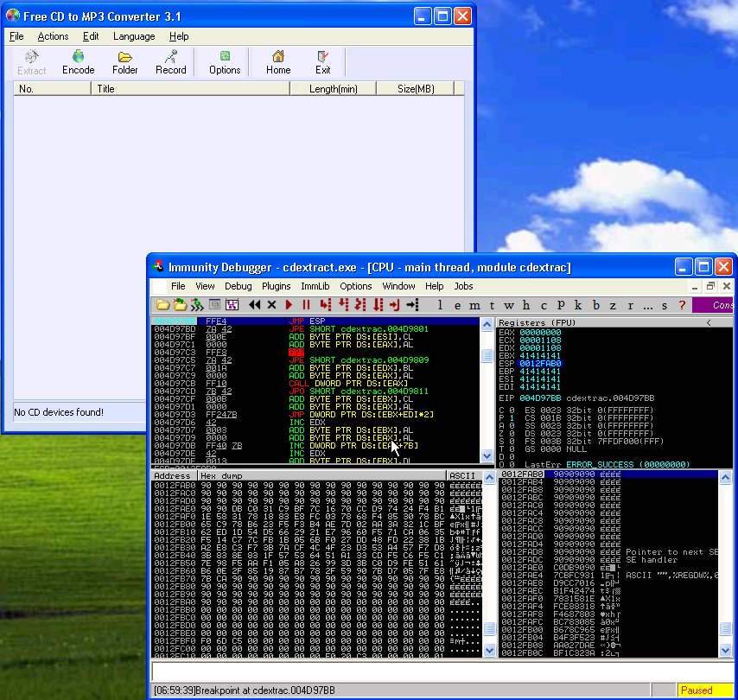Select ESP register value 0012FAB0
The width and height of the screenshot is (738, 700).
click(540, 364)
